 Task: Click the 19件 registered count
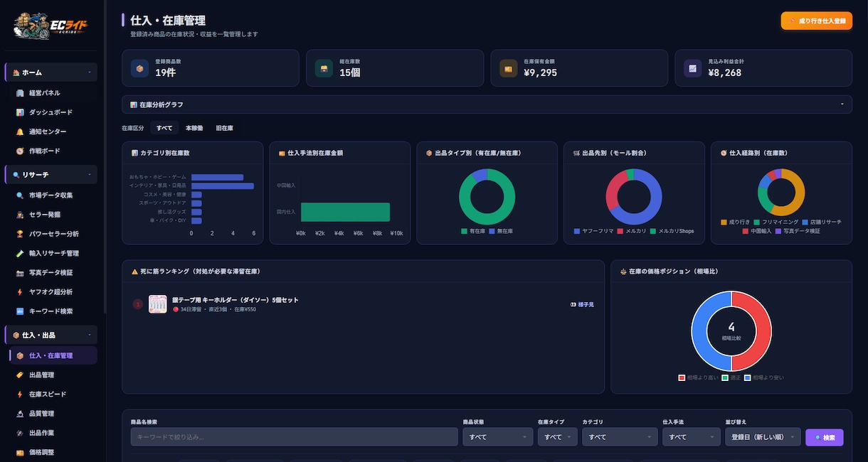click(165, 72)
